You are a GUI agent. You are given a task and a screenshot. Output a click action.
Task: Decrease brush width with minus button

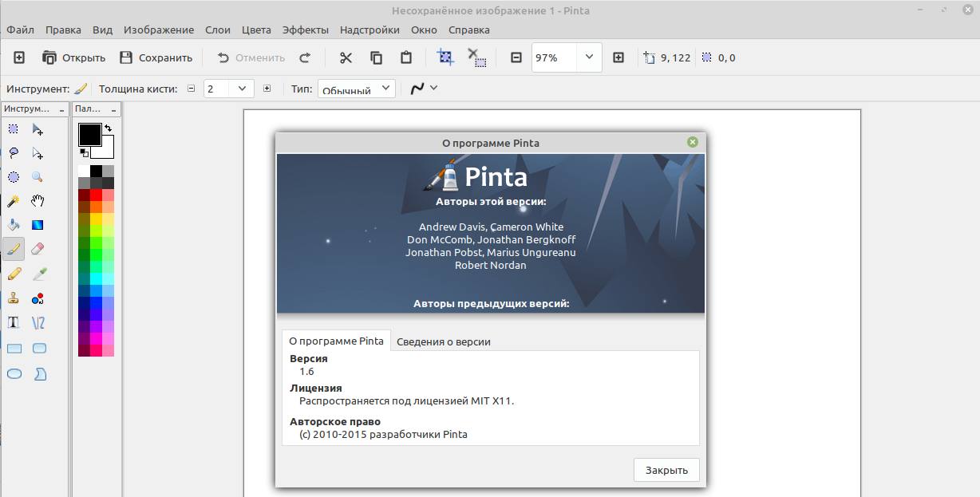[191, 89]
